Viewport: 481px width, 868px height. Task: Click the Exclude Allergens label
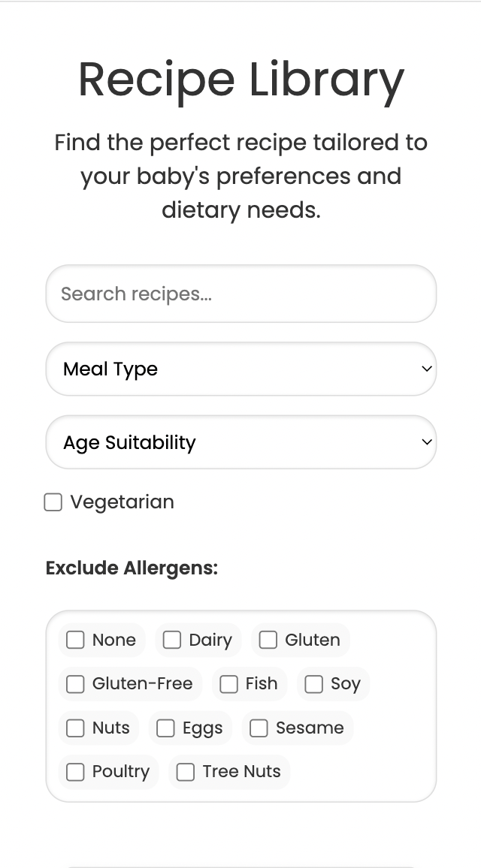click(132, 568)
